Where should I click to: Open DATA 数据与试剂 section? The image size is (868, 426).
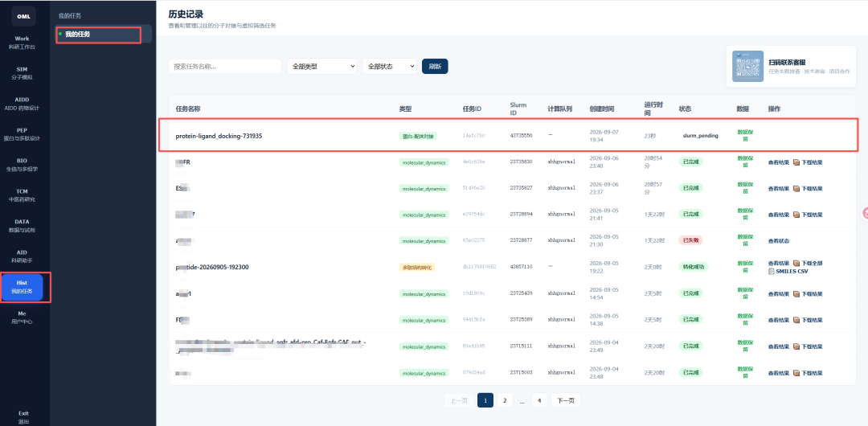click(x=23, y=226)
